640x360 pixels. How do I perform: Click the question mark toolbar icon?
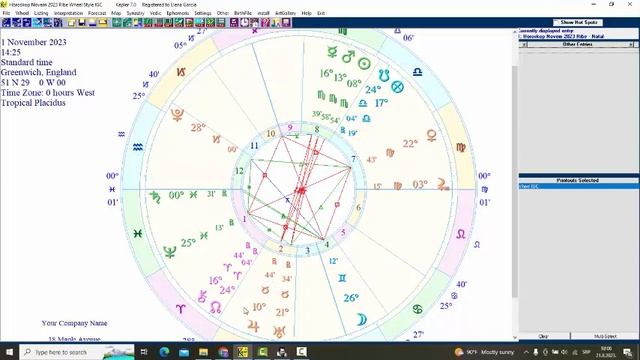click(265, 22)
